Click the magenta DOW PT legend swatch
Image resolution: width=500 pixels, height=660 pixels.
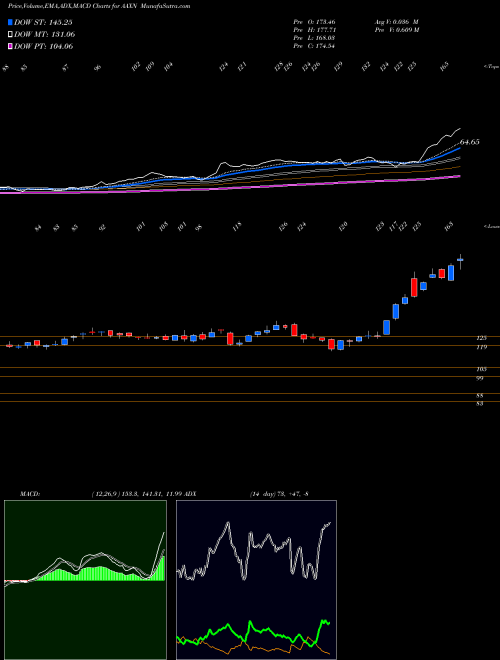tap(11, 46)
